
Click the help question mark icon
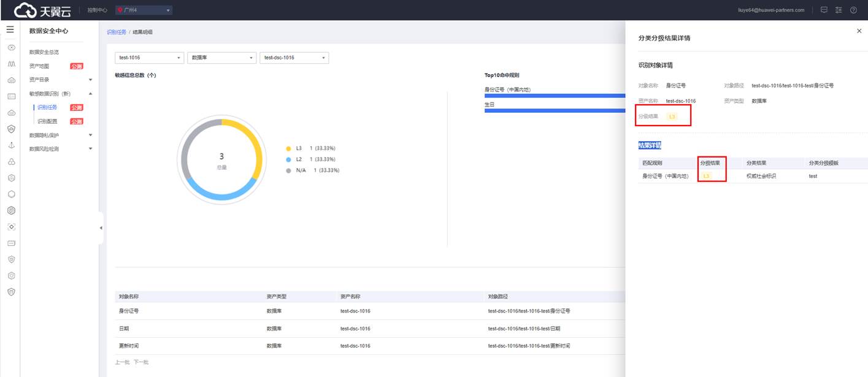point(853,10)
